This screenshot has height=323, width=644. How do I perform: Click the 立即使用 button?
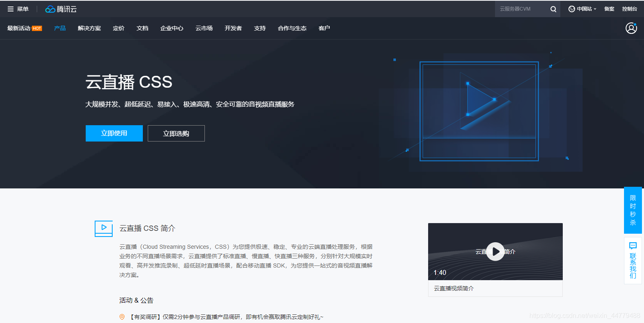tap(114, 133)
